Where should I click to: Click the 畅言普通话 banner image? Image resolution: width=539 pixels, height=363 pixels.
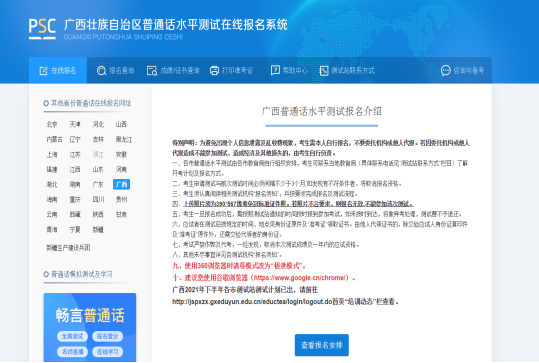pos(90,327)
